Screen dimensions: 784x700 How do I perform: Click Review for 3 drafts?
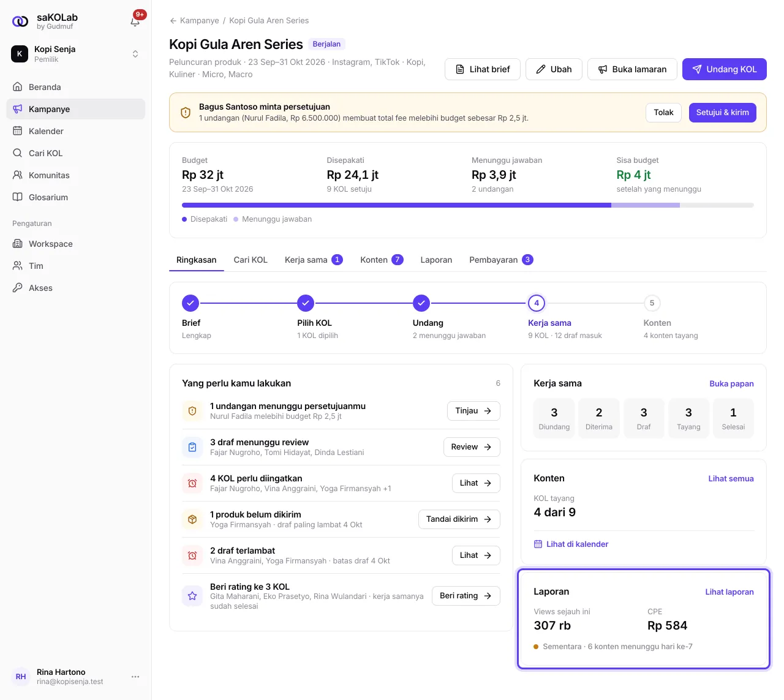(472, 447)
